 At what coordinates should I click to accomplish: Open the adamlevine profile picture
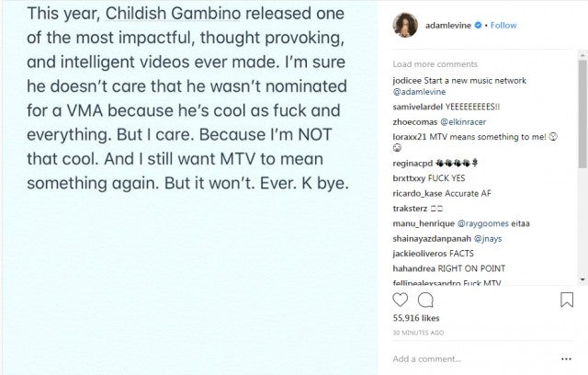[x=407, y=25]
